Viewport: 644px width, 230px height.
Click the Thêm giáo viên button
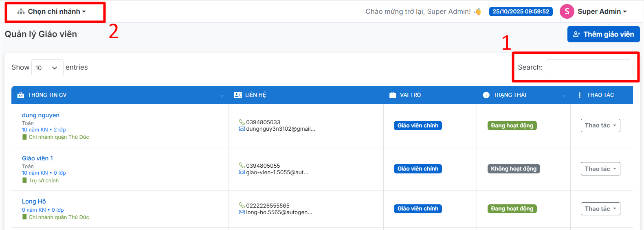(603, 34)
